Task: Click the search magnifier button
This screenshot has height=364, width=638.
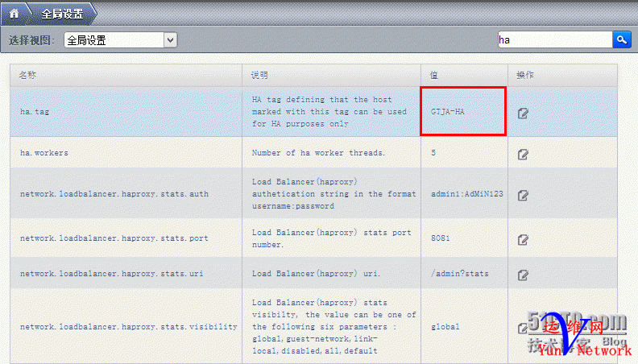Action: [621, 39]
